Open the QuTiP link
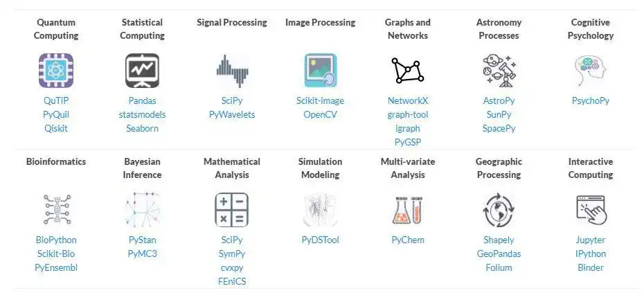Screen dimensions: 644x302 coord(56,100)
